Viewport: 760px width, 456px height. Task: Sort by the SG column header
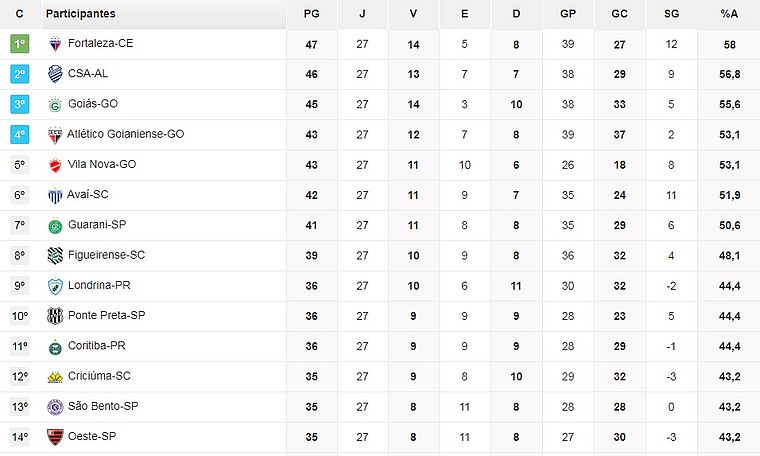tap(671, 14)
